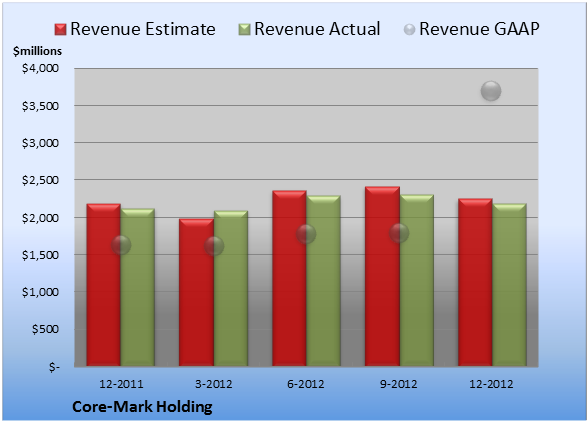Click the '9-2012' x-axis label
The height and width of the screenshot is (422, 588).
[399, 384]
